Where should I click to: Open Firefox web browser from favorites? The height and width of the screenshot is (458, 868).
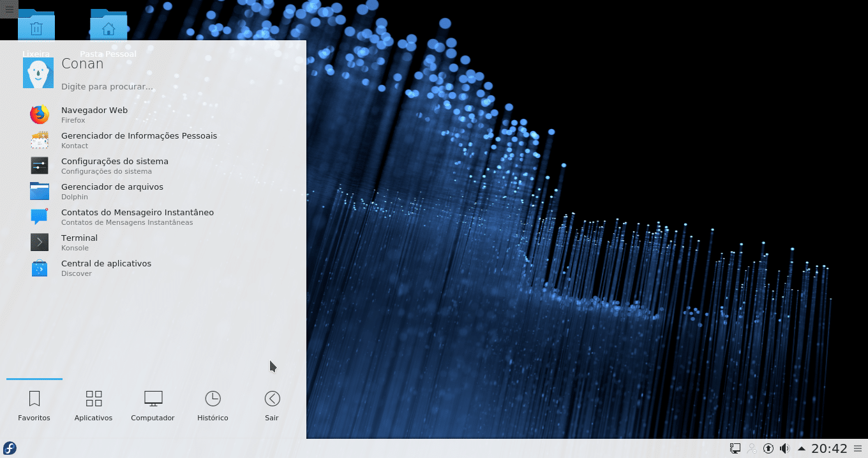[153, 115]
